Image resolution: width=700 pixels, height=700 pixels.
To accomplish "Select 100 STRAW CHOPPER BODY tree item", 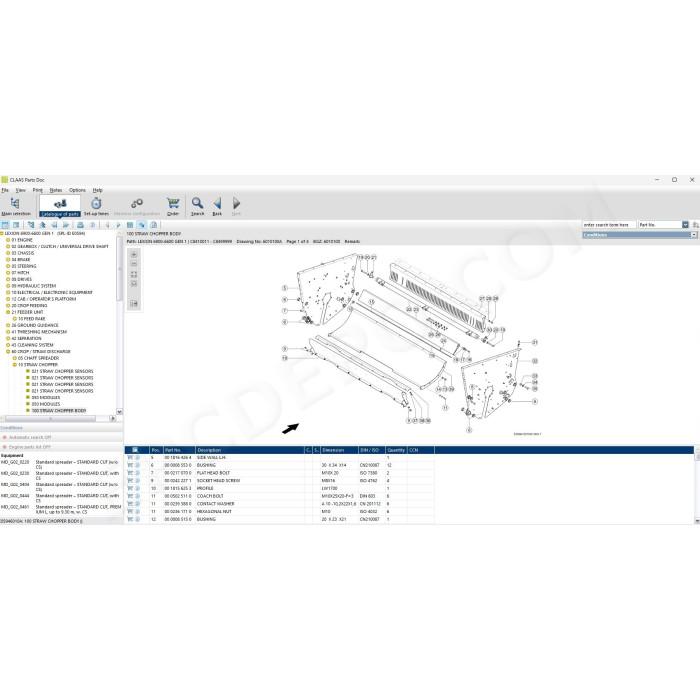I will click(58, 410).
